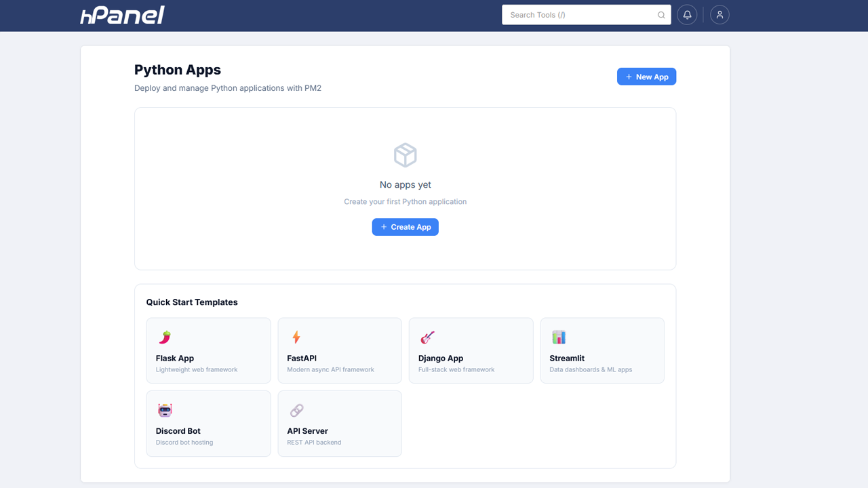868x488 pixels.
Task: Open the user account menu icon
Action: (719, 15)
